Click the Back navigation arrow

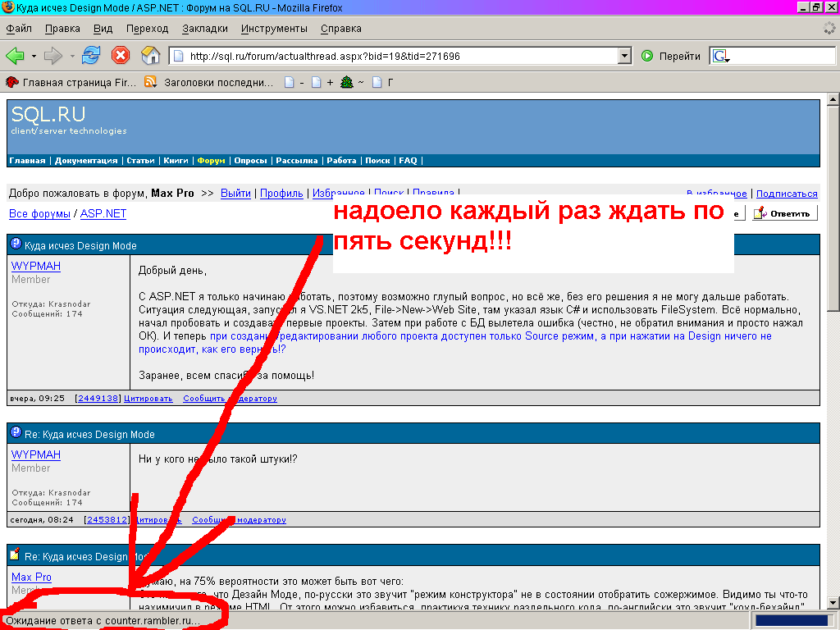(x=15, y=56)
